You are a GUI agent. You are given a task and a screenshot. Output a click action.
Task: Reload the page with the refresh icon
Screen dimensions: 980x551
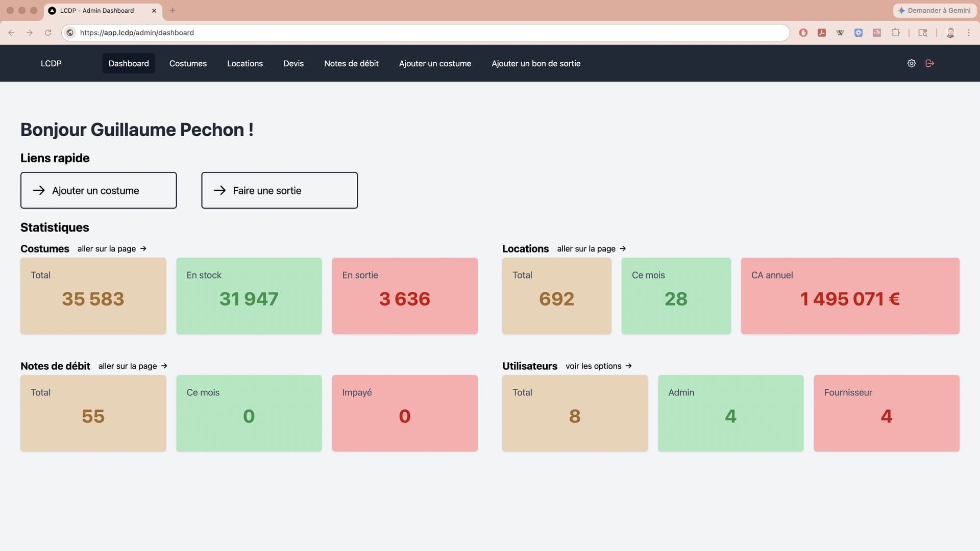point(48,33)
